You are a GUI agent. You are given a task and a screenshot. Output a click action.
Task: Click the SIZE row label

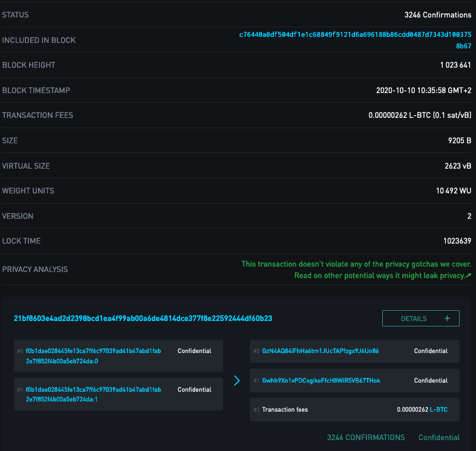click(x=10, y=140)
